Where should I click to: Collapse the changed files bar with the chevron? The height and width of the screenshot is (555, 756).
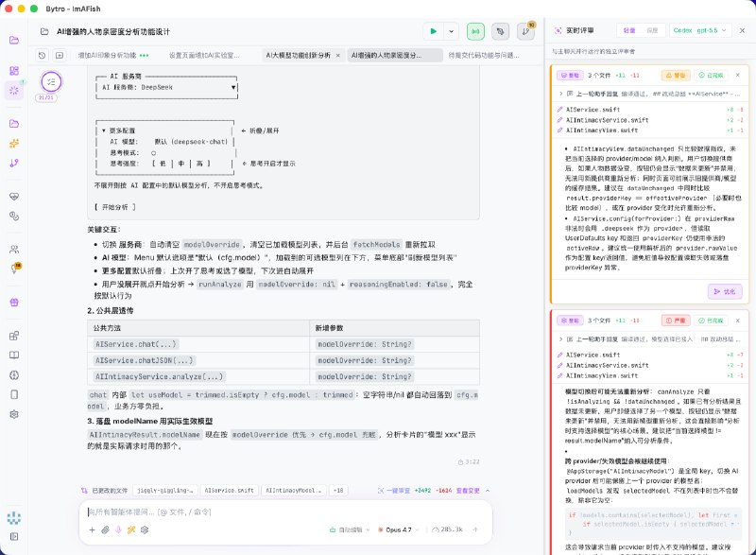[488, 491]
